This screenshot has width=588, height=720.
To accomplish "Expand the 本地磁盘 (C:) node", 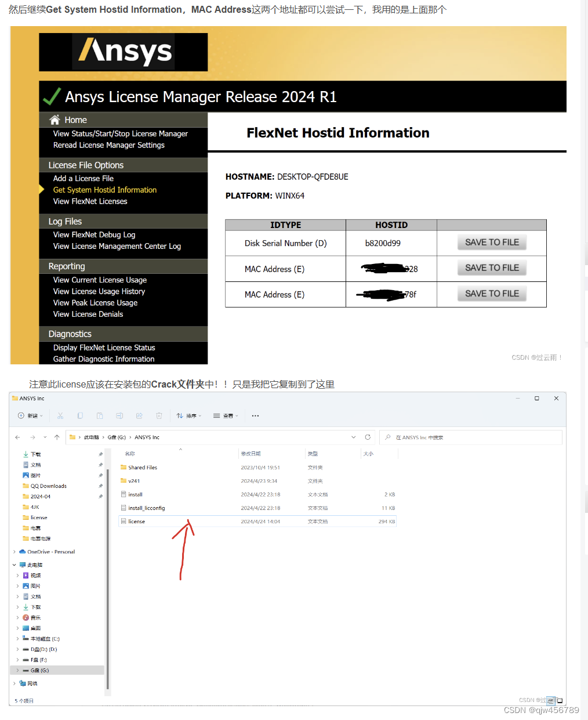I will pos(18,639).
